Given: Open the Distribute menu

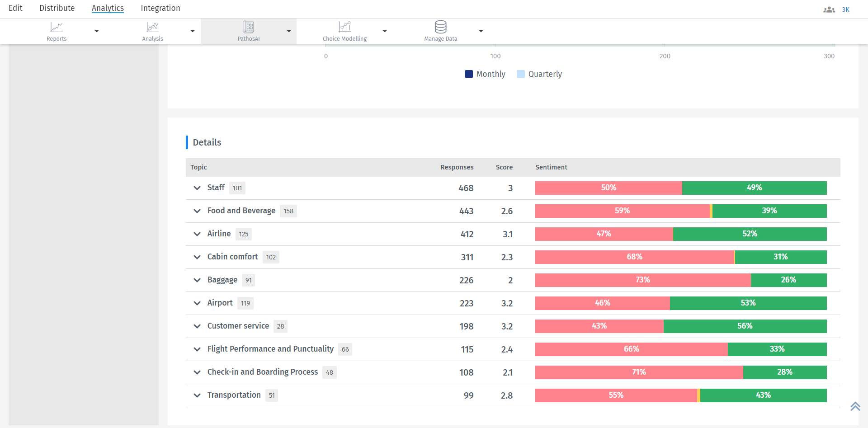Looking at the screenshot, I should pos(57,8).
